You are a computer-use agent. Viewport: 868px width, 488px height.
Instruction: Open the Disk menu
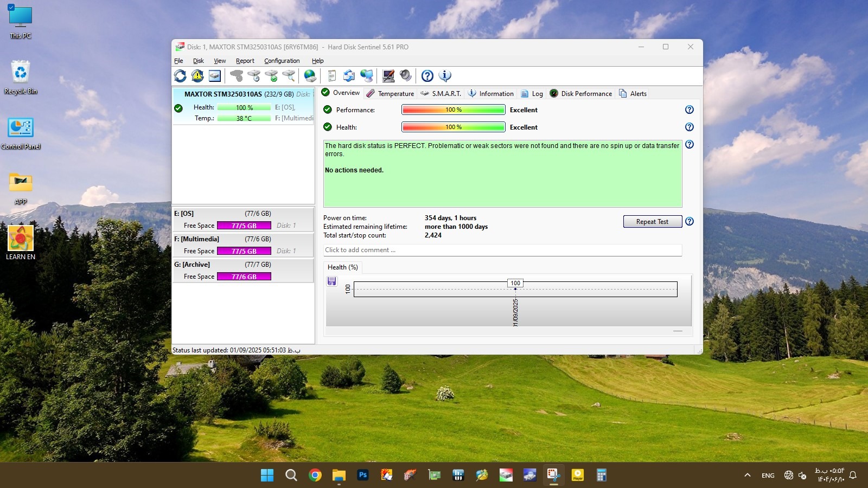point(199,61)
